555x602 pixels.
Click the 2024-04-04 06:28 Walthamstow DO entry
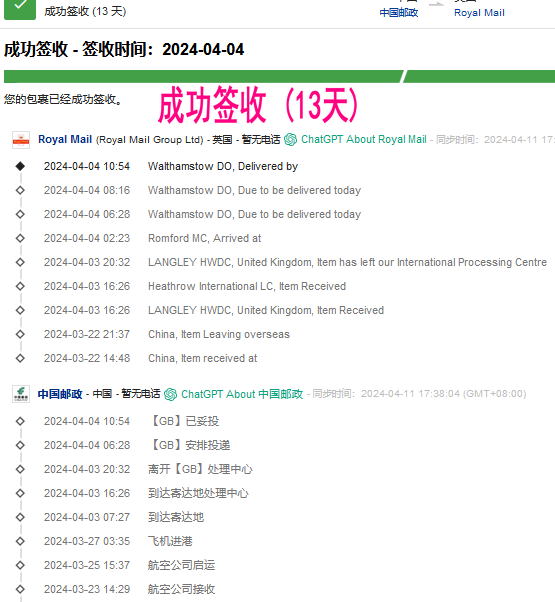pyautogui.click(x=202, y=214)
